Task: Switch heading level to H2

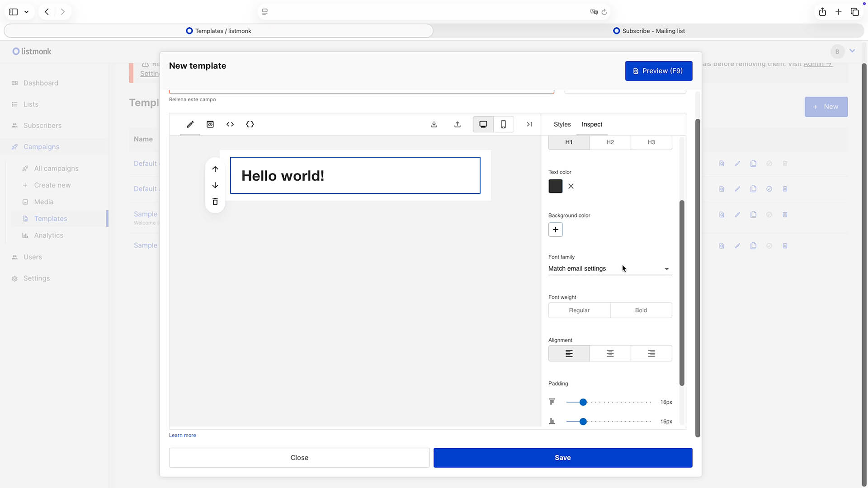Action: click(610, 142)
